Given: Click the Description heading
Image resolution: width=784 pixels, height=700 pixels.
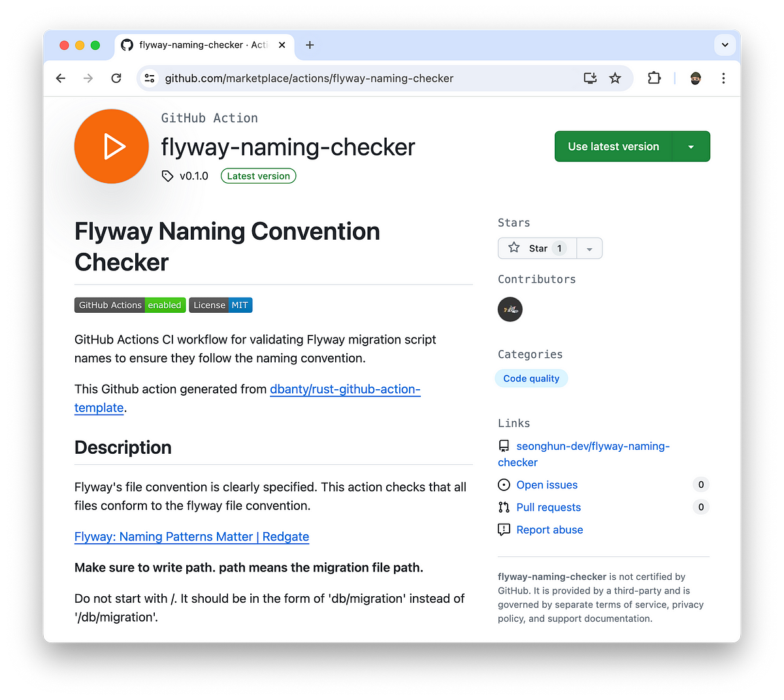Looking at the screenshot, I should pyautogui.click(x=123, y=448).
